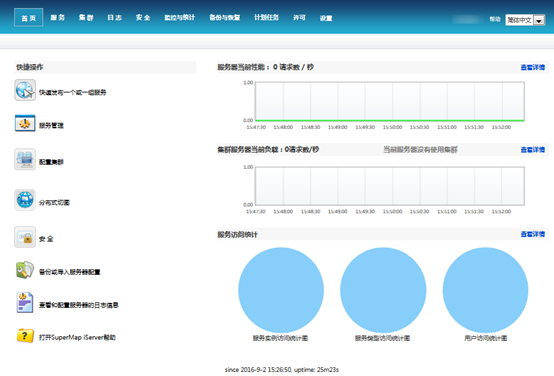Click the 备份或导入服务器配置 link
This screenshot has width=554, height=376.
click(70, 272)
